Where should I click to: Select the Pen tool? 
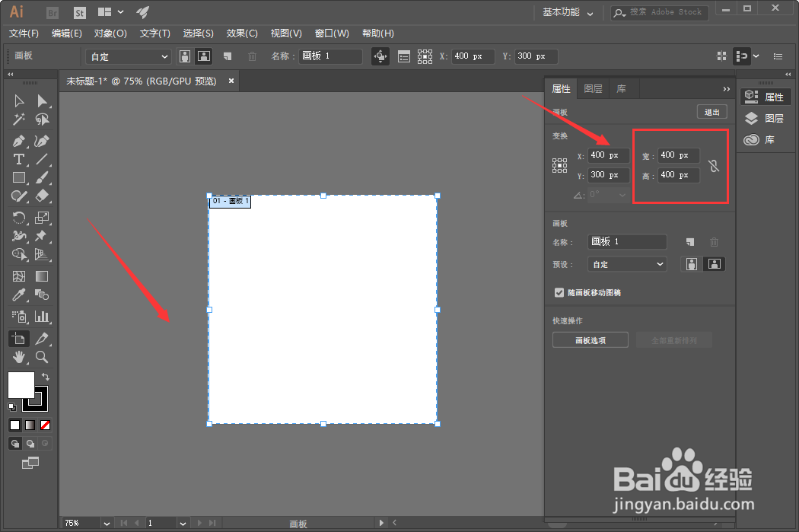(x=19, y=141)
